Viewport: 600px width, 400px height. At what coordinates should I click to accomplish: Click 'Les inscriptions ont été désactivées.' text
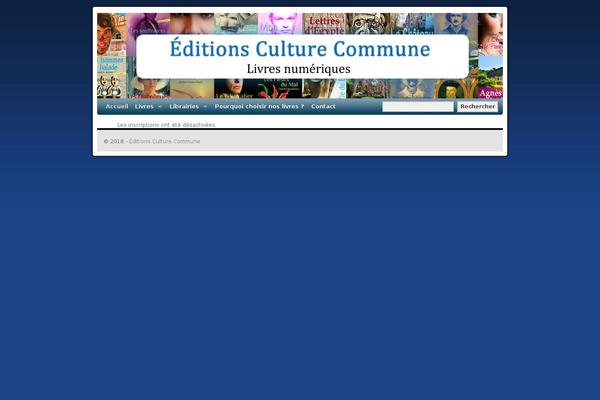tap(166, 125)
